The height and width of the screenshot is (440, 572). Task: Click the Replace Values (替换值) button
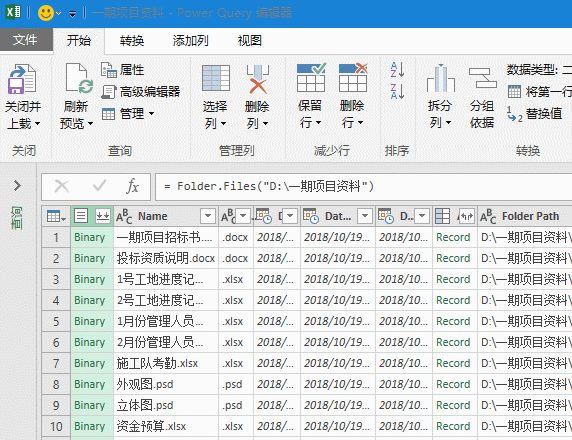(534, 114)
